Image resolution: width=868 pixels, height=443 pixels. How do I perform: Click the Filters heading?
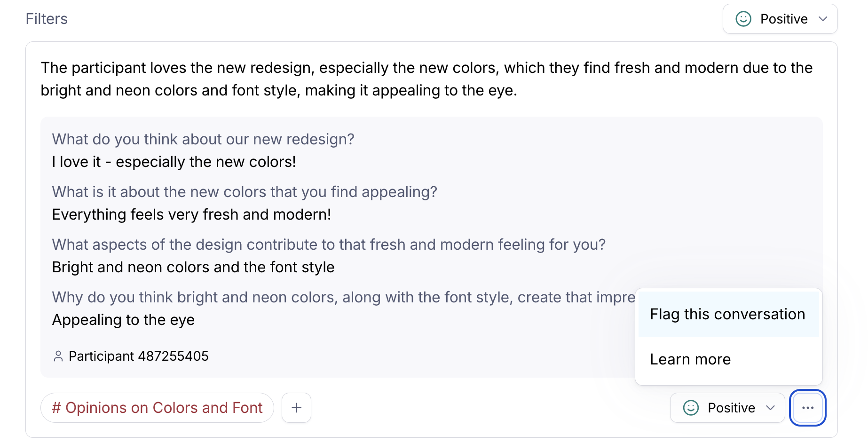[x=47, y=19]
